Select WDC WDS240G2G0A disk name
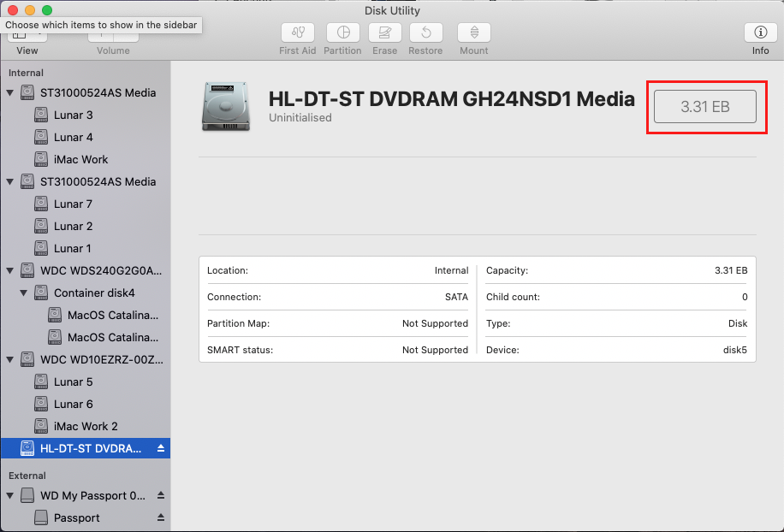 point(101,271)
